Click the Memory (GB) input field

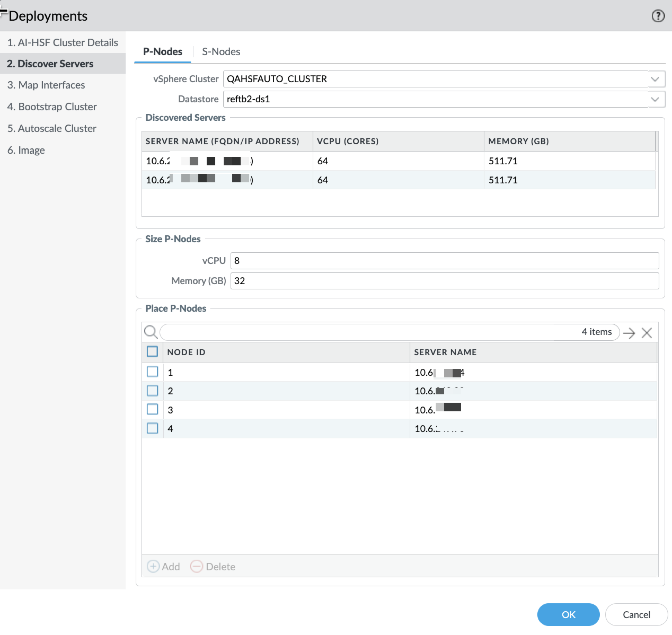[444, 281]
